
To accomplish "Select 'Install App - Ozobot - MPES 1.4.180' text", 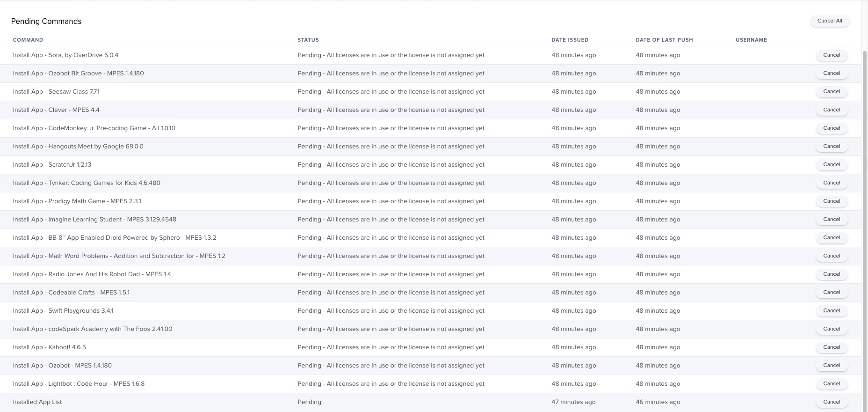I will pos(62,366).
